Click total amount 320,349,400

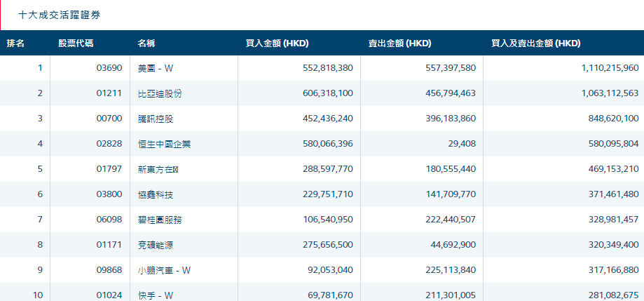pyautogui.click(x=614, y=245)
